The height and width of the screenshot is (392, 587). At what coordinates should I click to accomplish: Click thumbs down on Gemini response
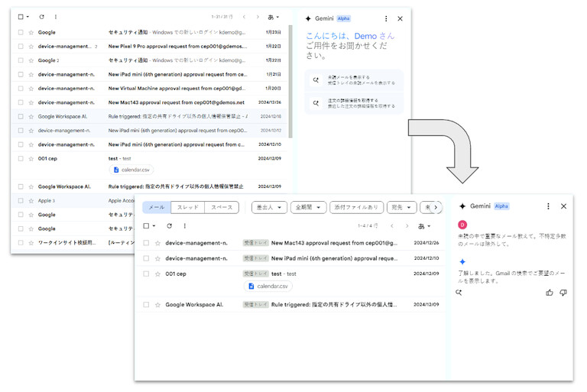[563, 293]
